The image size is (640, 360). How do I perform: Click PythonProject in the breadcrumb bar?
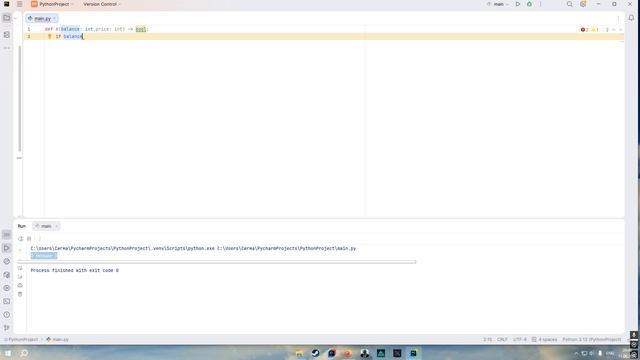tap(21, 340)
